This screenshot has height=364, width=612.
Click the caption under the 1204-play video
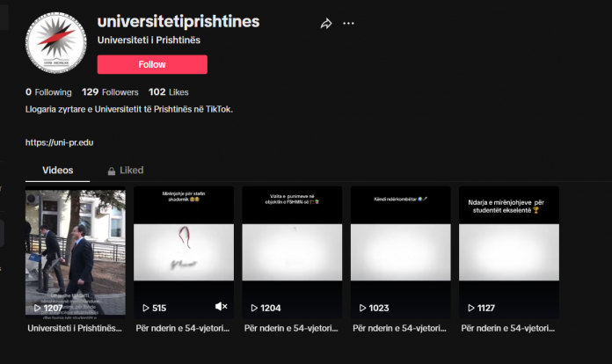pos(291,328)
